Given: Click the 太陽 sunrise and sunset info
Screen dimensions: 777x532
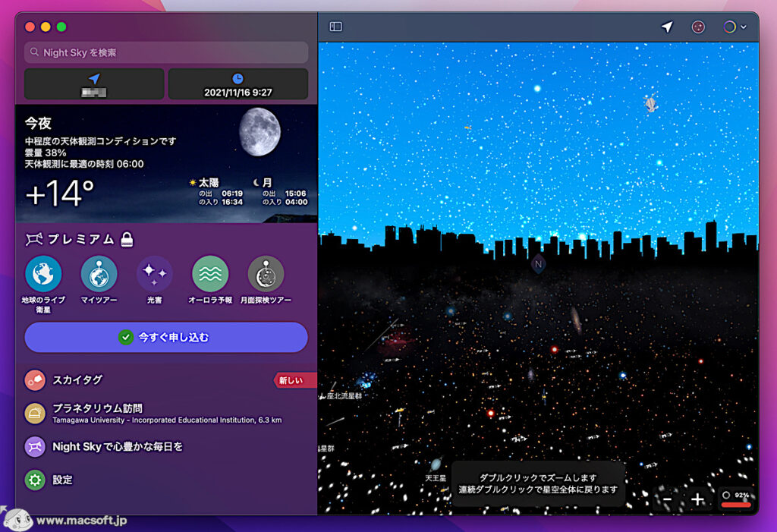Looking at the screenshot, I should [216, 192].
